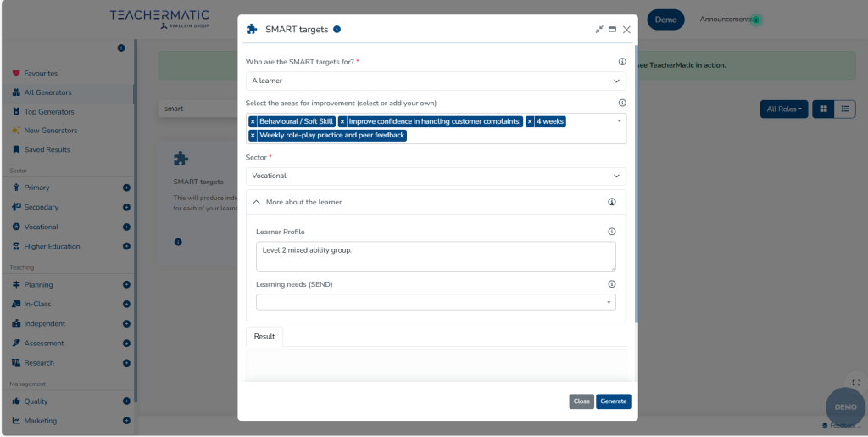Click the round DEMO floating button
This screenshot has height=437, width=868.
pos(845,407)
